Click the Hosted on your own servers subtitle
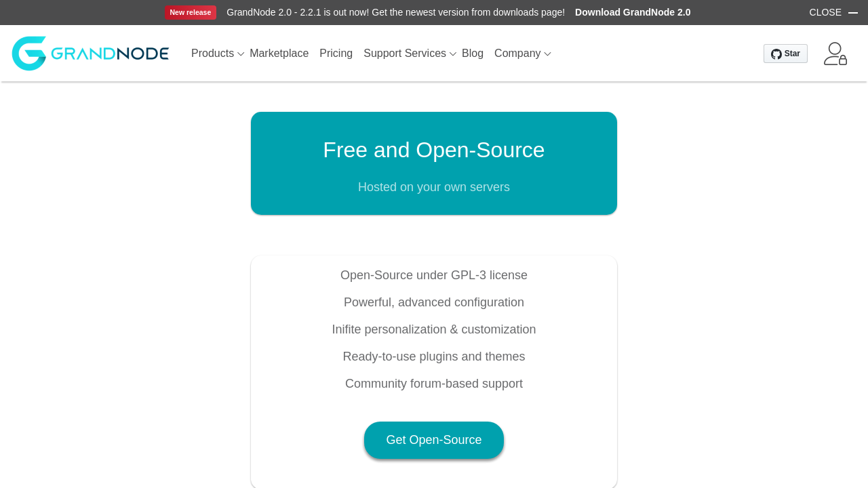The image size is (868, 488). (434, 187)
